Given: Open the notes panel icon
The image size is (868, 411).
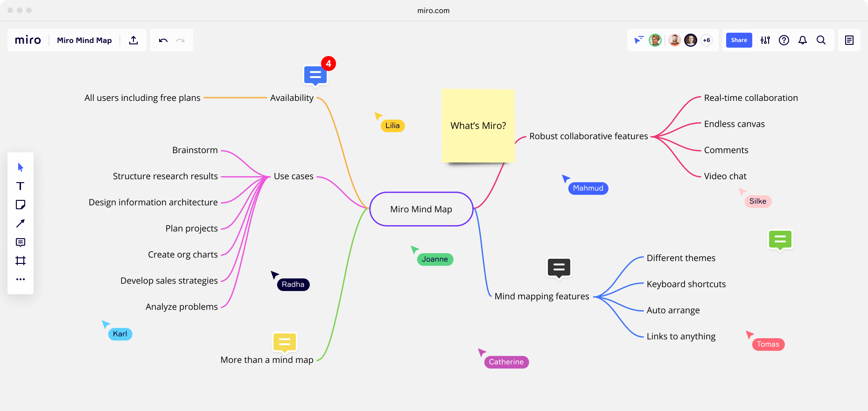Looking at the screenshot, I should tap(849, 40).
